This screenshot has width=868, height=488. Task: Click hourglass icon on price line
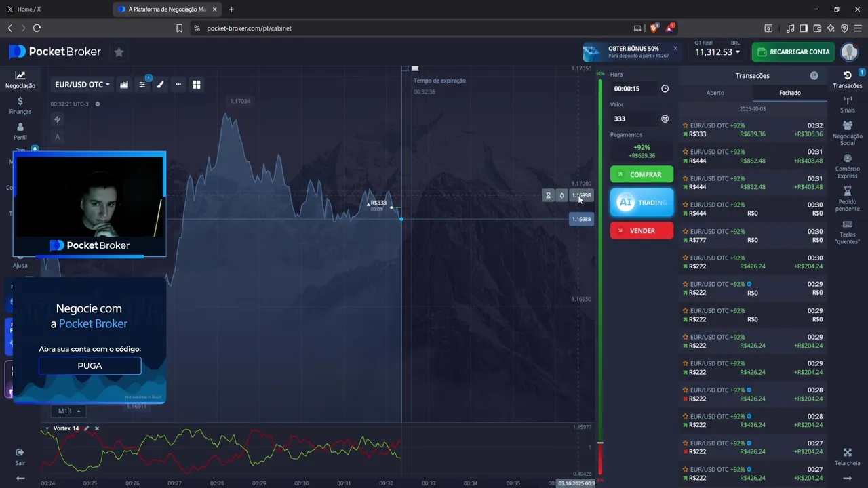[x=549, y=195]
